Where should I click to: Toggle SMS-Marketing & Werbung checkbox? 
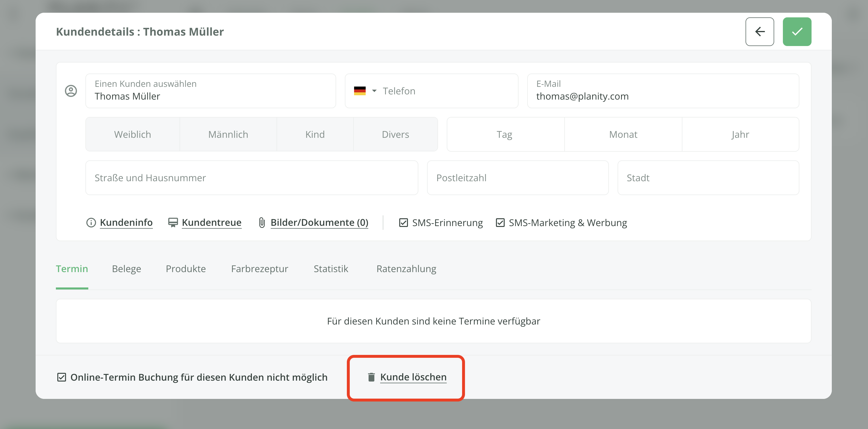500,223
